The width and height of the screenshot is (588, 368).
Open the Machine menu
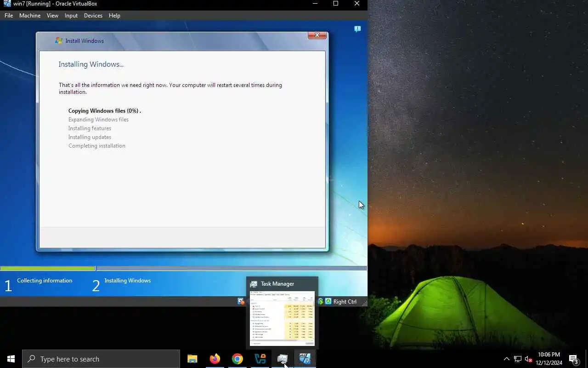pos(30,16)
